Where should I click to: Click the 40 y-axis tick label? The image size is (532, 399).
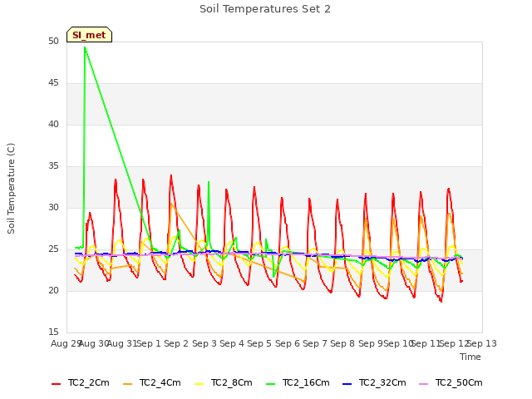pos(53,124)
